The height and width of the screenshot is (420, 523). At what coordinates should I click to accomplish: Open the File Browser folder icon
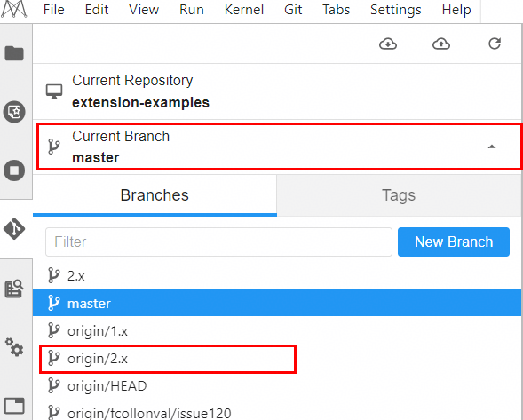(x=14, y=53)
